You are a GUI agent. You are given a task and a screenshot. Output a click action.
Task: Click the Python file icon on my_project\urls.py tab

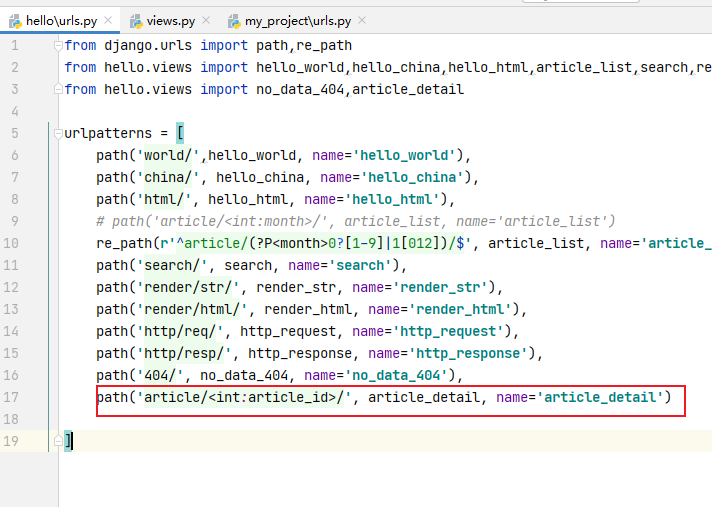(x=234, y=21)
